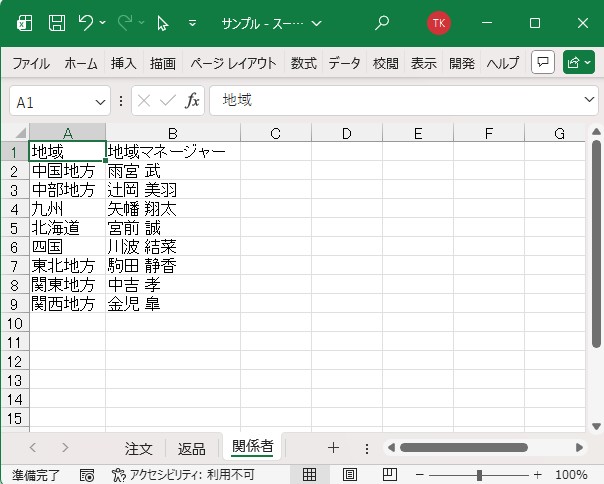Click the macro recording status bar icon
The width and height of the screenshot is (604, 484).
(x=87, y=474)
